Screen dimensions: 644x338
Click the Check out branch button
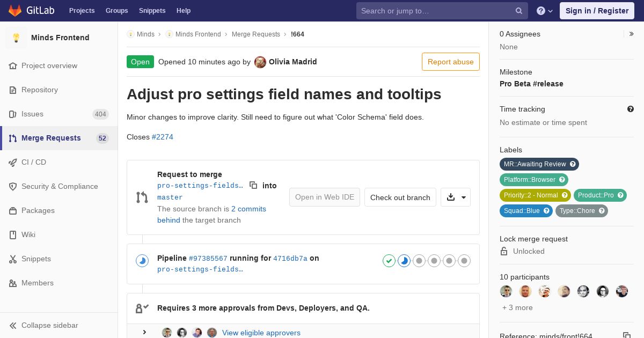pyautogui.click(x=400, y=197)
